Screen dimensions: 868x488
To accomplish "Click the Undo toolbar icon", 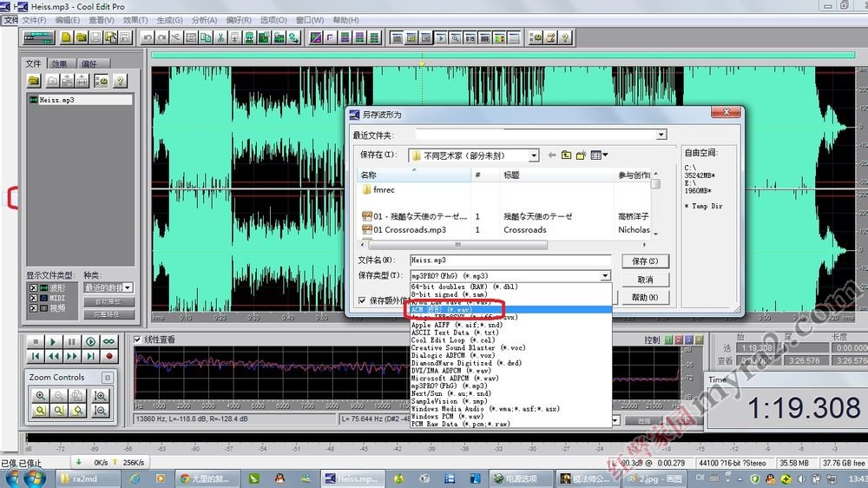I will click(x=148, y=37).
